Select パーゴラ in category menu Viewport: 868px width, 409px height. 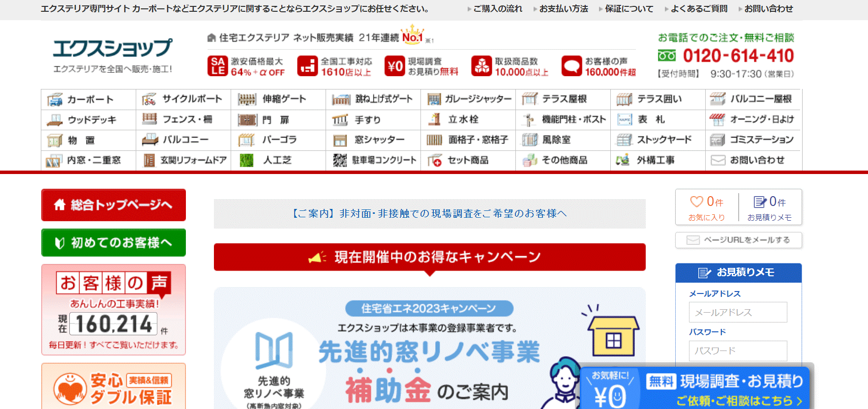(278, 140)
